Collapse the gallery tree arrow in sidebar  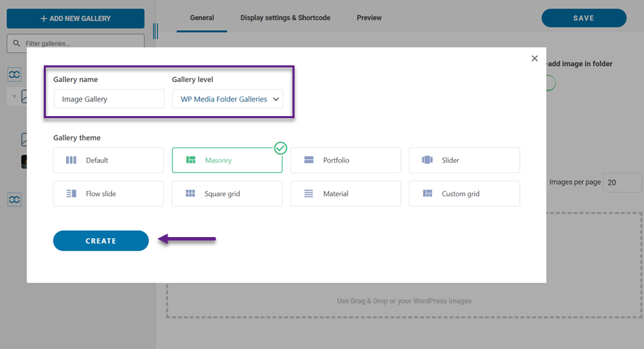tap(13, 96)
